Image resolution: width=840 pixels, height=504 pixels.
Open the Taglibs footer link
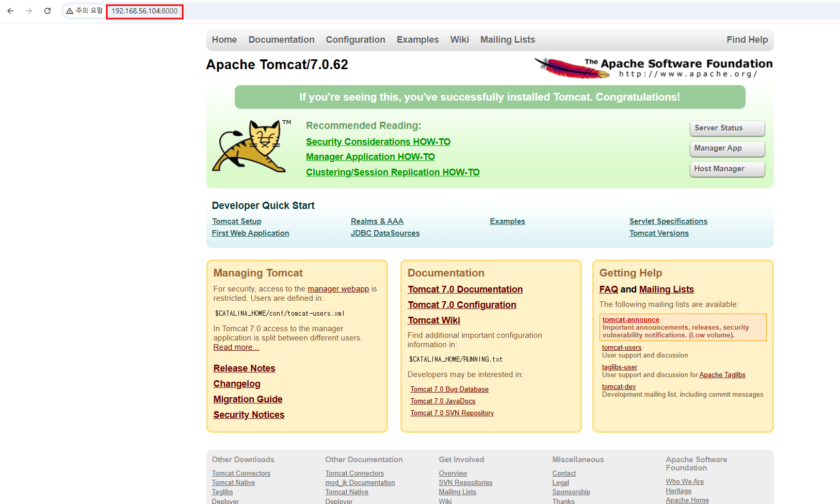pyautogui.click(x=222, y=492)
